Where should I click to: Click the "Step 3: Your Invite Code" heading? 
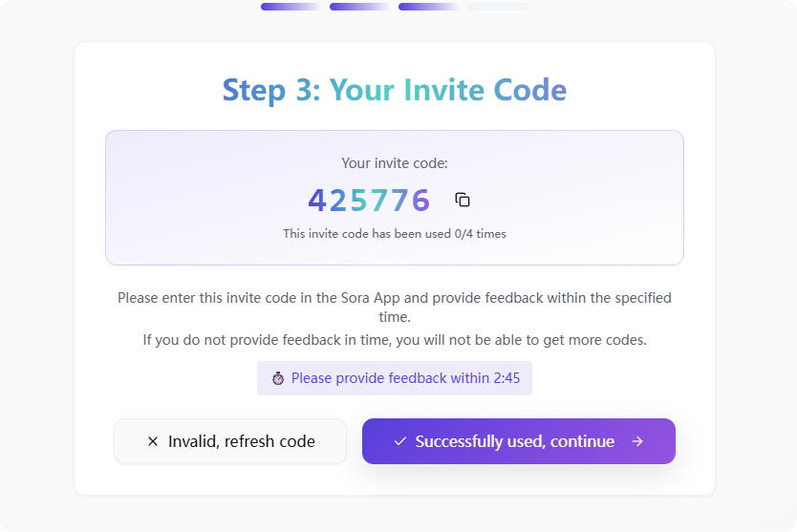(x=394, y=90)
